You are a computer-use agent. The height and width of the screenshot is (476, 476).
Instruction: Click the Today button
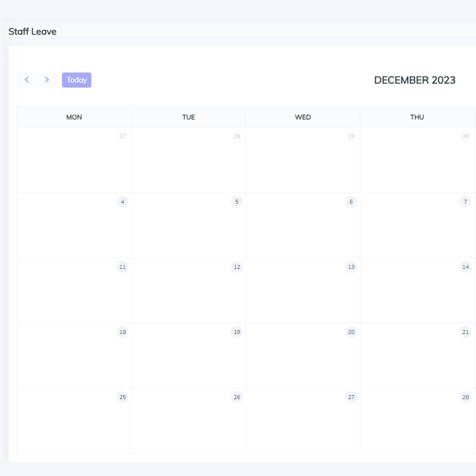click(77, 80)
